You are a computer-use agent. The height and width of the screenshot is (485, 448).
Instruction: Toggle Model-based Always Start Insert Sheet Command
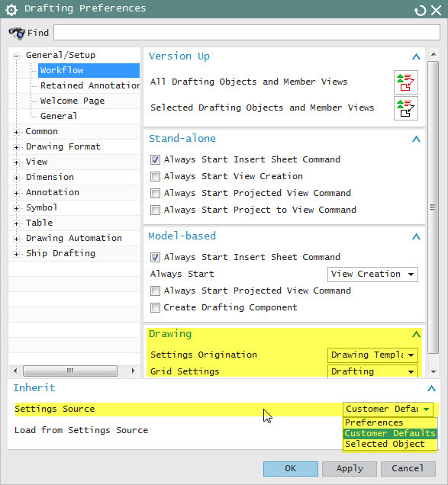coord(155,257)
